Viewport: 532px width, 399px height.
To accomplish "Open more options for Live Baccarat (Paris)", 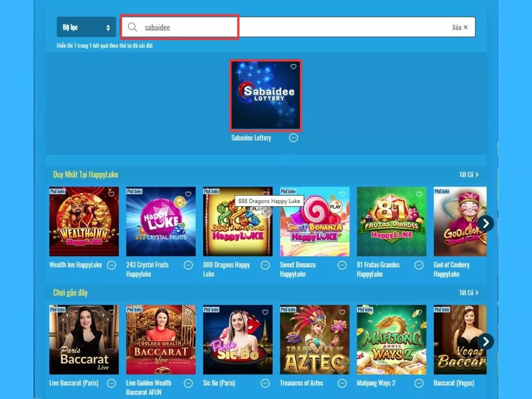I will pos(112,383).
